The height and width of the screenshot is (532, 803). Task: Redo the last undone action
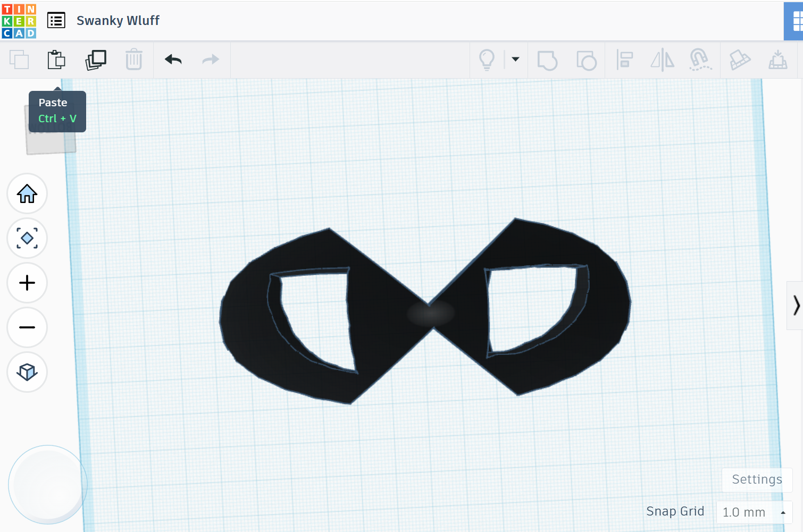211,60
